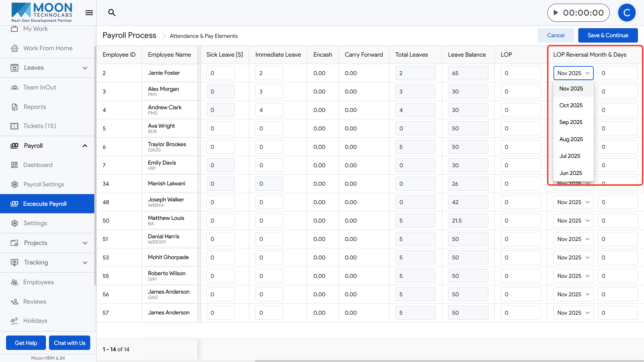644x362 pixels.
Task: Open the Dashboard item under Payroll
Action: pyautogui.click(x=38, y=165)
